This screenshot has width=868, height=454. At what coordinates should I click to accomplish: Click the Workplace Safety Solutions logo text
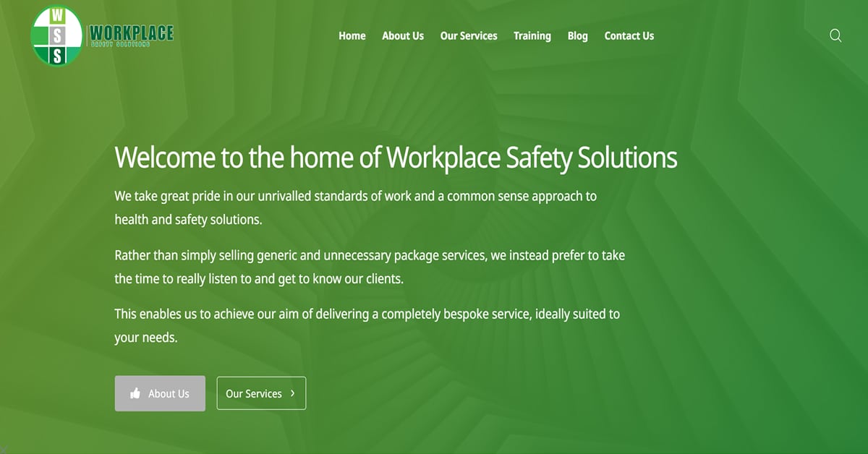tap(131, 35)
